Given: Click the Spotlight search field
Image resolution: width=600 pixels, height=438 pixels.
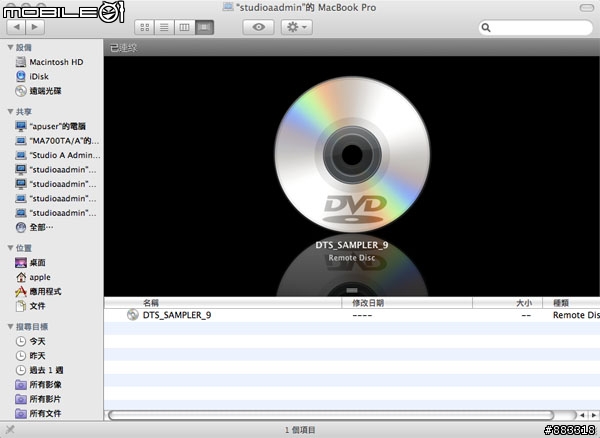Looking at the screenshot, I should (x=535, y=28).
